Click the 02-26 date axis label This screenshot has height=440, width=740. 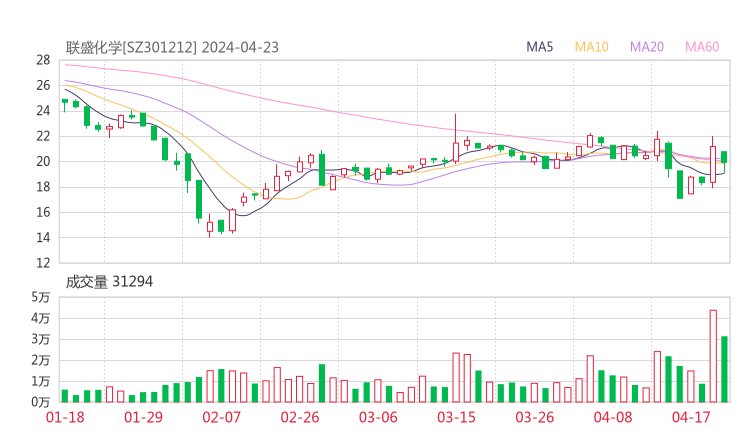(300, 417)
